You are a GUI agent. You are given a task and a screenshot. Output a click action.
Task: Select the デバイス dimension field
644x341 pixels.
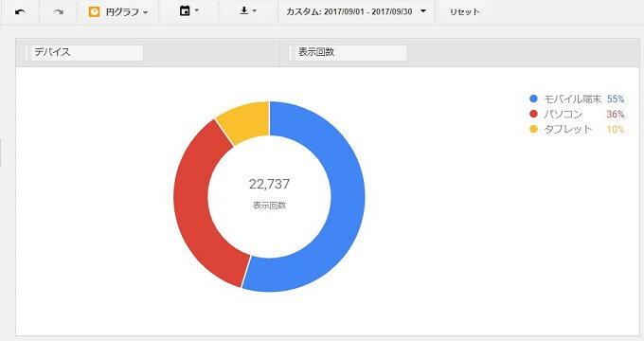[x=84, y=53]
